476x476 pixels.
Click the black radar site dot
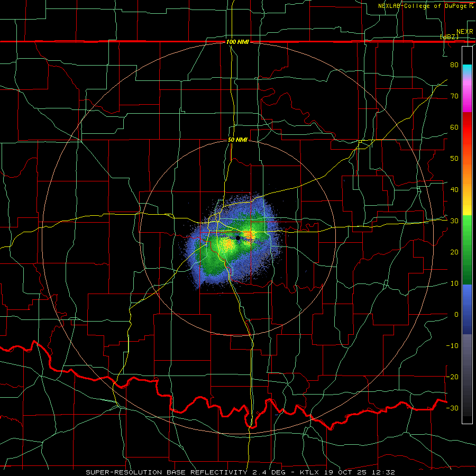tap(238, 238)
